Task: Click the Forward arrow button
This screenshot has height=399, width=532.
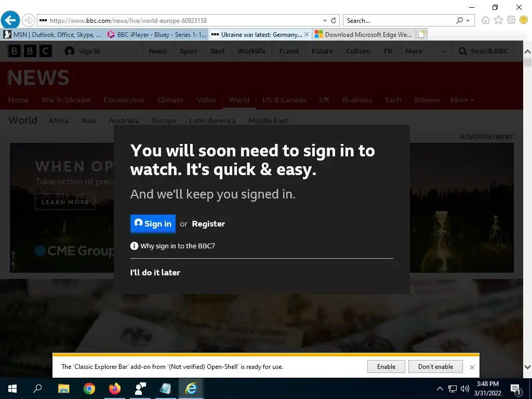Action: click(x=29, y=20)
